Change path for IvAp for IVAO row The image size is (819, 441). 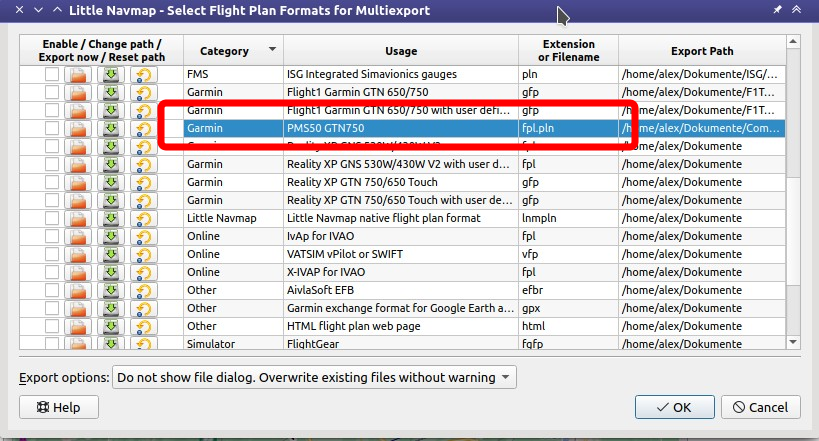78,236
